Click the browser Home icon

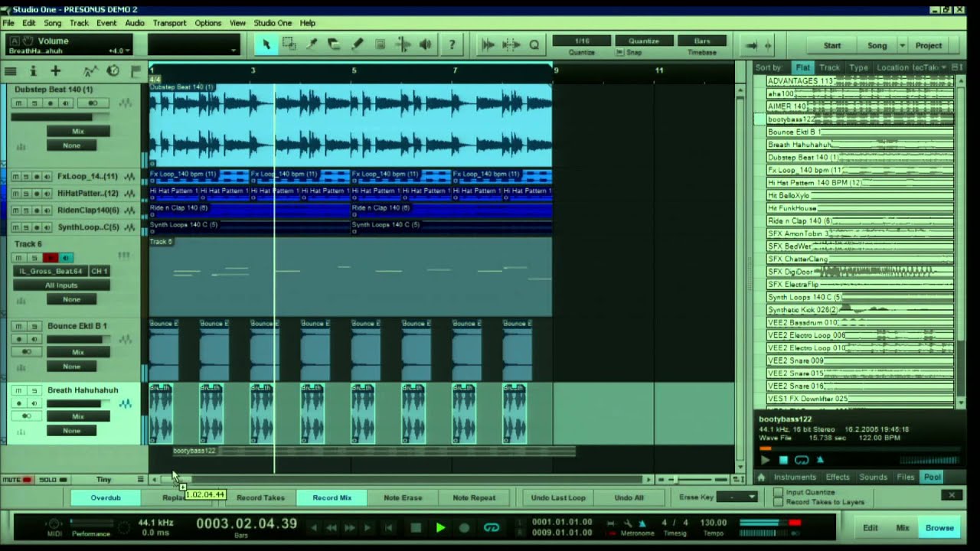click(761, 477)
